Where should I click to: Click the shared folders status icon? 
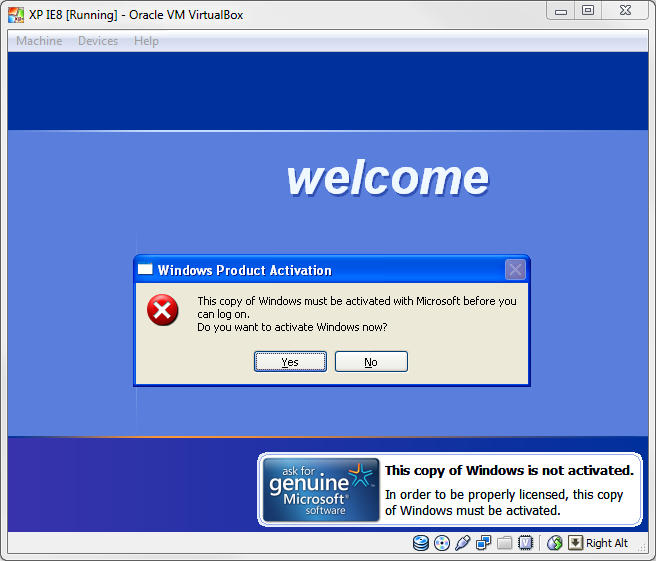[504, 543]
